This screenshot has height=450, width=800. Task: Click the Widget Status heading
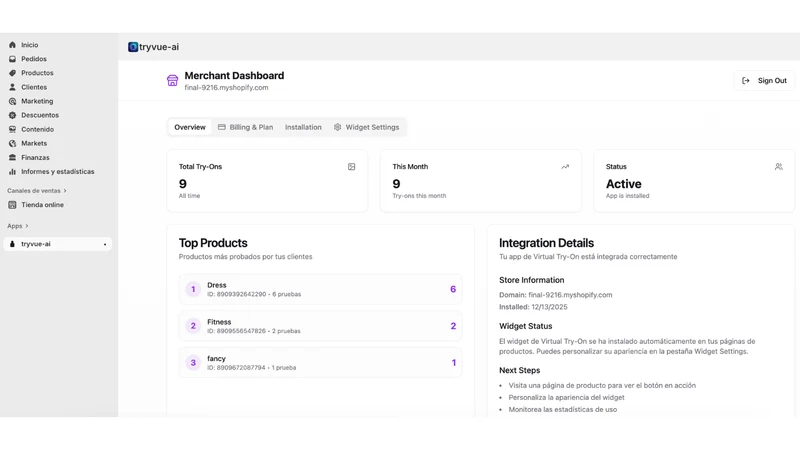pyautogui.click(x=526, y=327)
